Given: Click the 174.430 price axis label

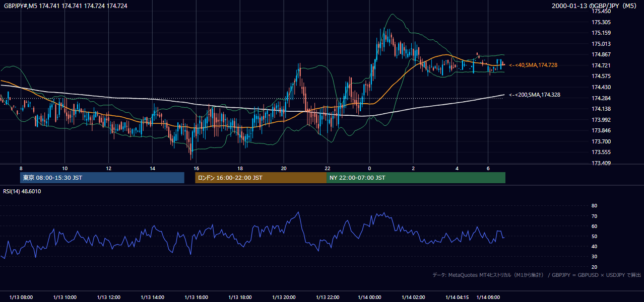Looking at the screenshot, I should tap(601, 87).
